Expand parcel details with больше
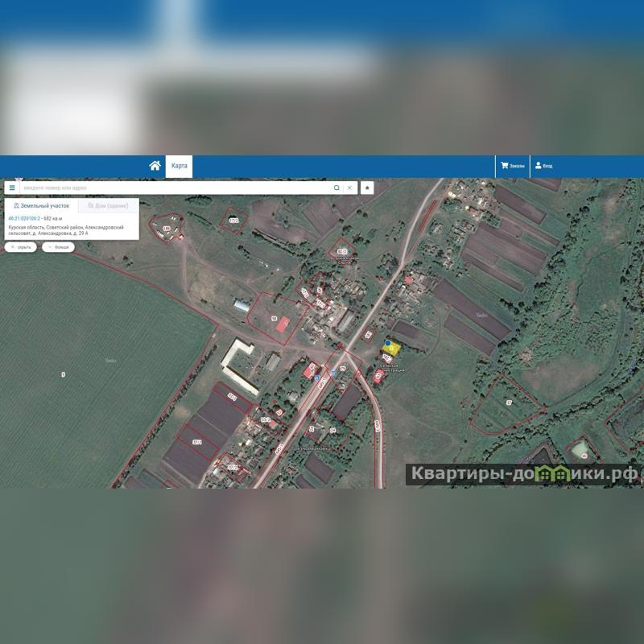 [59, 247]
